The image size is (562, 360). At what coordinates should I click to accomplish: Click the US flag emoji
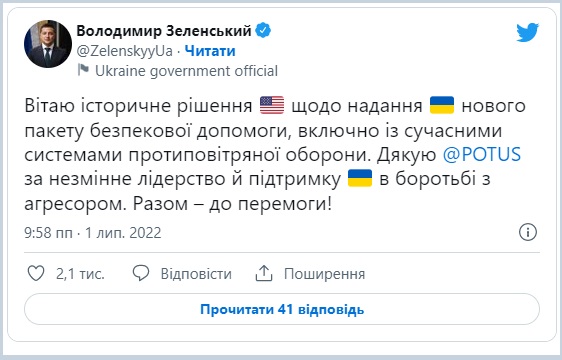[x=272, y=105]
